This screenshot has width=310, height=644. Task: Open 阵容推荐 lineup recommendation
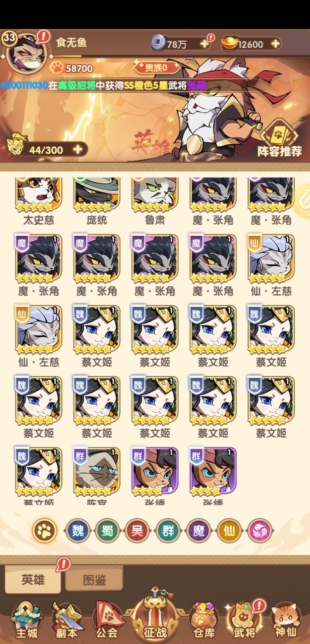(279, 140)
